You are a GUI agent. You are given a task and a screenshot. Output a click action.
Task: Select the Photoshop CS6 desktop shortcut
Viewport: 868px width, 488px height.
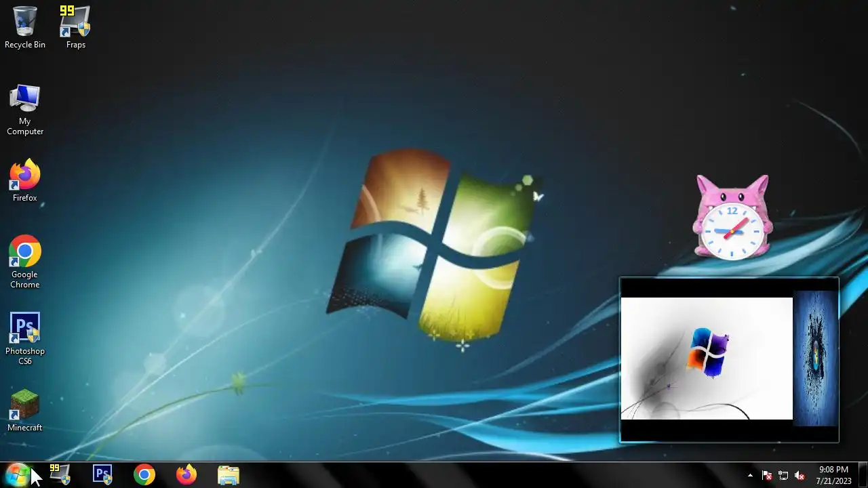point(25,339)
